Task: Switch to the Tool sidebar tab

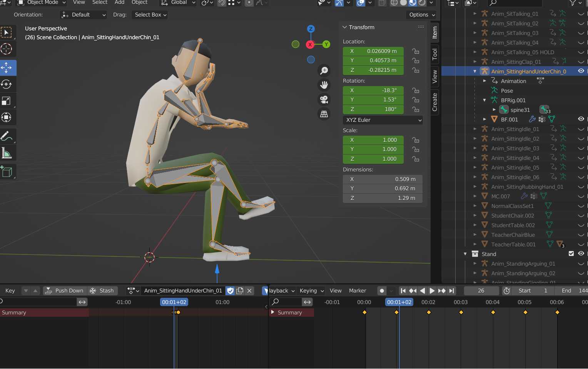Action: (435, 54)
